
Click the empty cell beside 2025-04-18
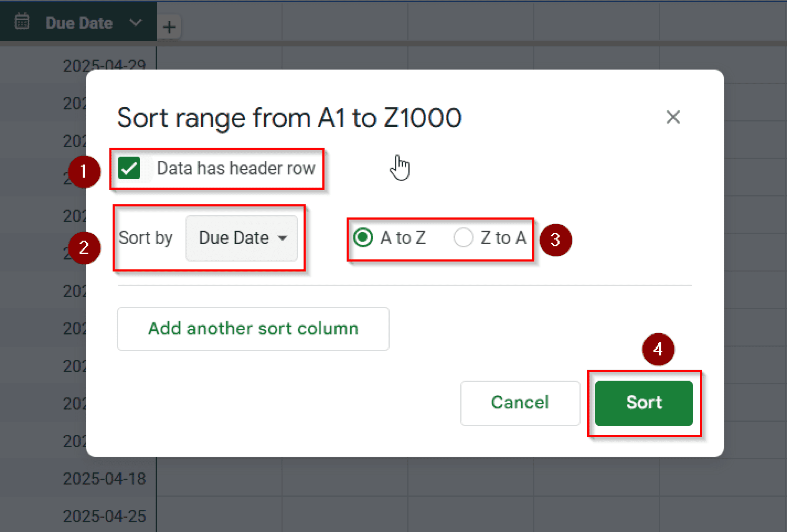tap(219, 478)
